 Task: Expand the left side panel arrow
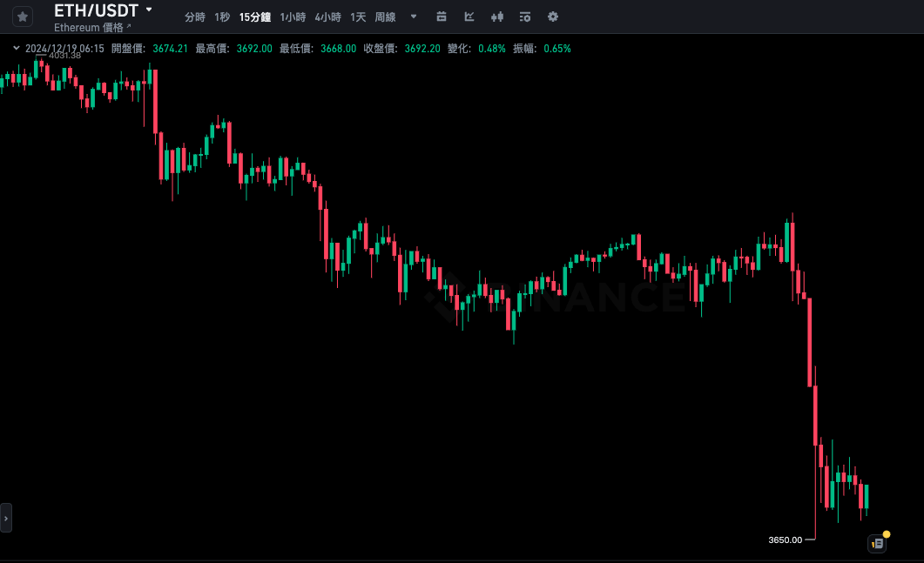pyautogui.click(x=6, y=518)
